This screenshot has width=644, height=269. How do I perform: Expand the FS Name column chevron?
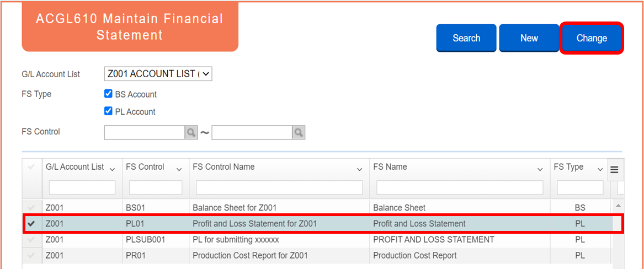tap(540, 170)
